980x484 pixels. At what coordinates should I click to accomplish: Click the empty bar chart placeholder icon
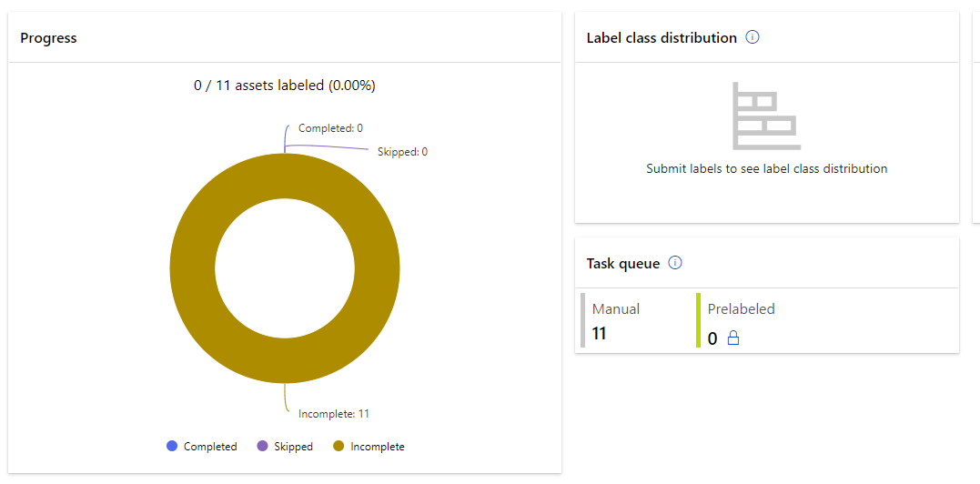click(x=767, y=116)
